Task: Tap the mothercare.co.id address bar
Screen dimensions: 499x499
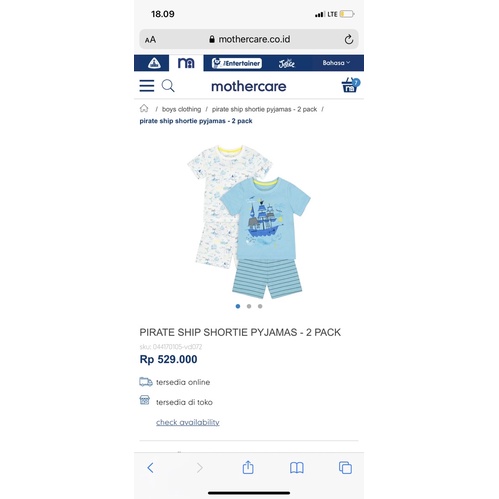Action: tap(249, 39)
